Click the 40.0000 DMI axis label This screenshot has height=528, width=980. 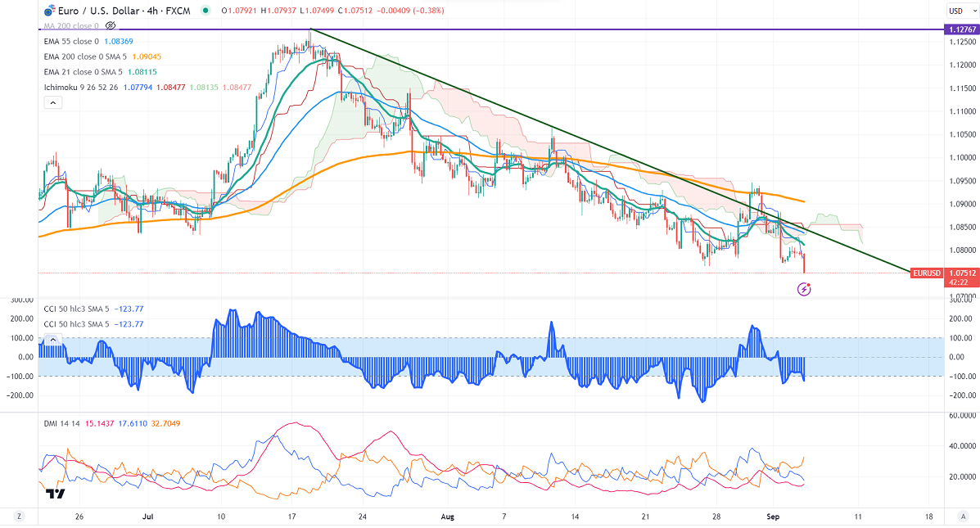pyautogui.click(x=963, y=446)
